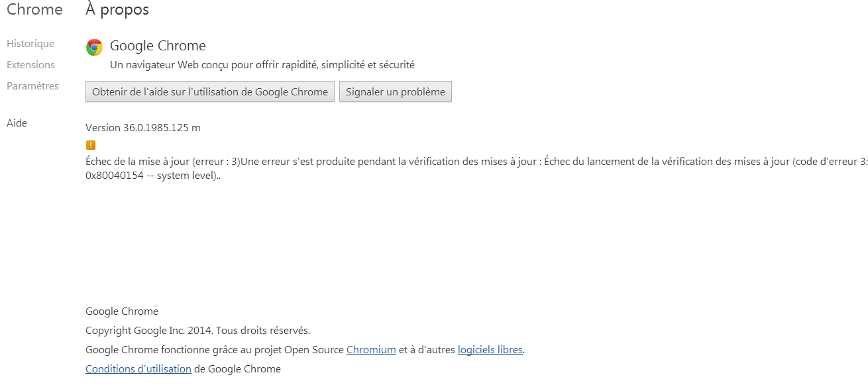Click the Google Chrome label above copyright
This screenshot has width=868, height=389.
(x=122, y=311)
